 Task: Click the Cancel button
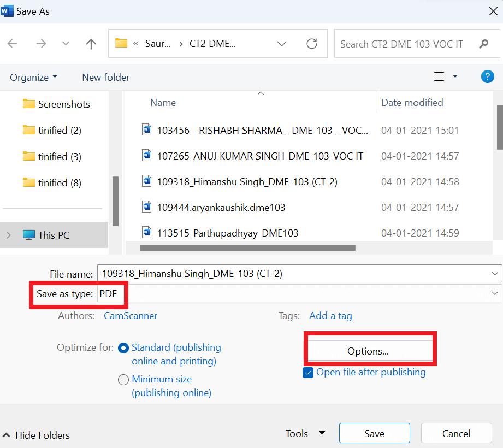pyautogui.click(x=456, y=433)
